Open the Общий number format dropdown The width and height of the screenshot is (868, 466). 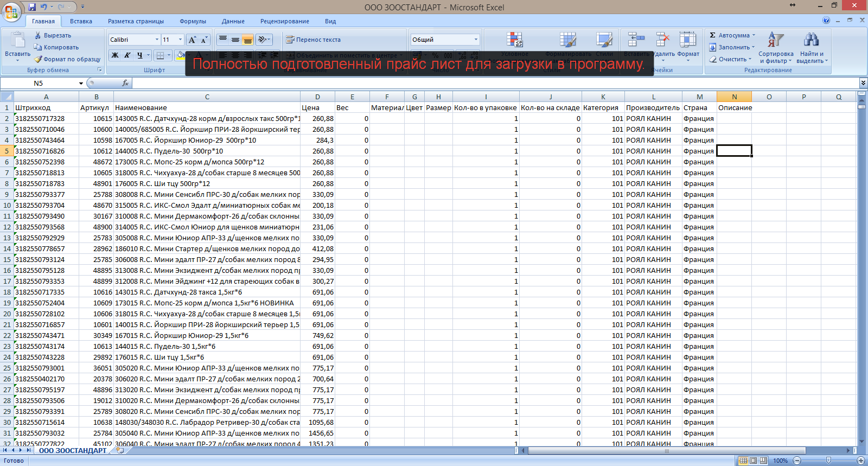coord(476,40)
